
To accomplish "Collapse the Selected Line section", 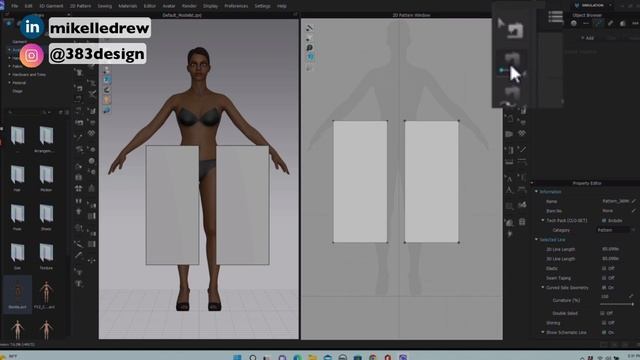I will (x=537, y=240).
